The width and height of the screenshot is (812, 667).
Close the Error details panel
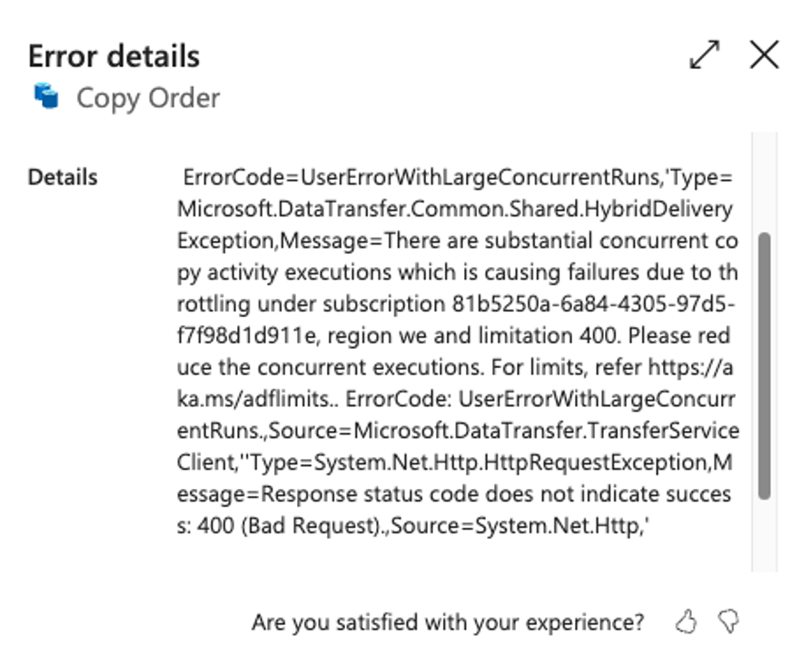(x=764, y=55)
